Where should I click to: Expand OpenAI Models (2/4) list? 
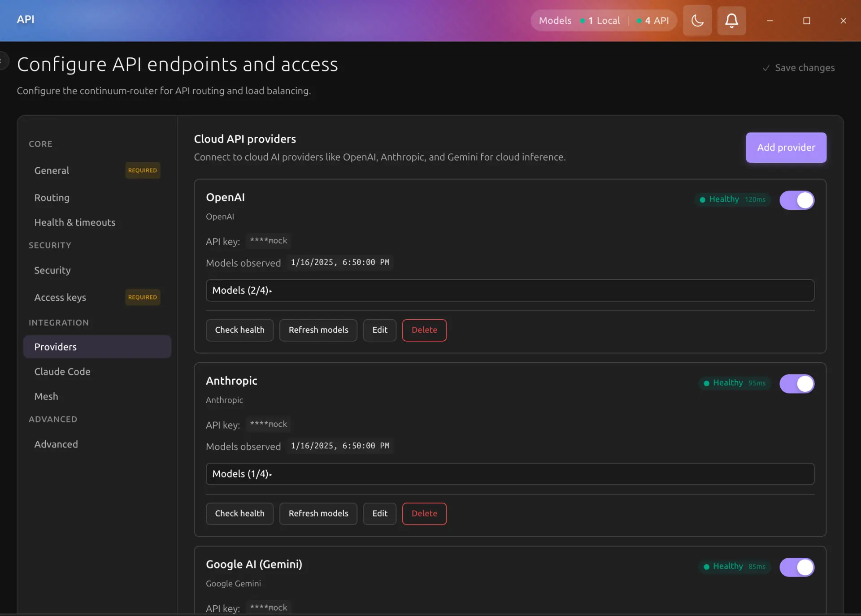[x=510, y=291]
